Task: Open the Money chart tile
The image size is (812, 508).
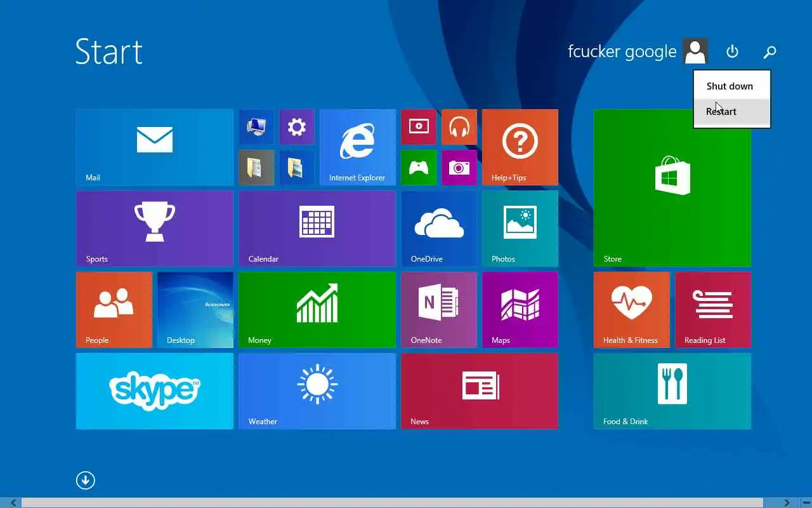Action: click(x=317, y=310)
